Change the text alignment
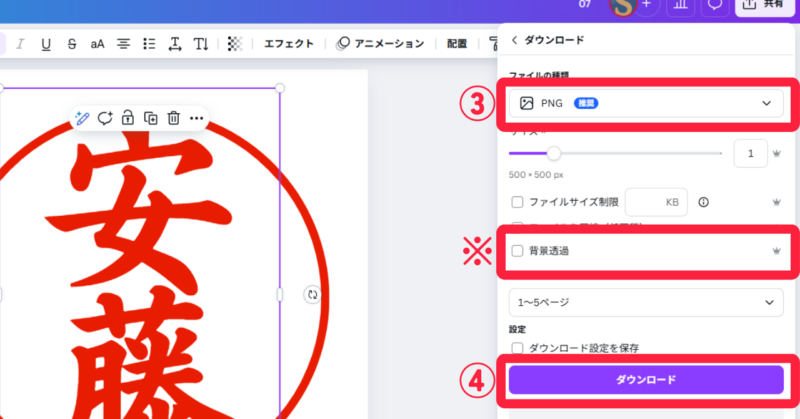The height and width of the screenshot is (419, 800). [x=123, y=44]
